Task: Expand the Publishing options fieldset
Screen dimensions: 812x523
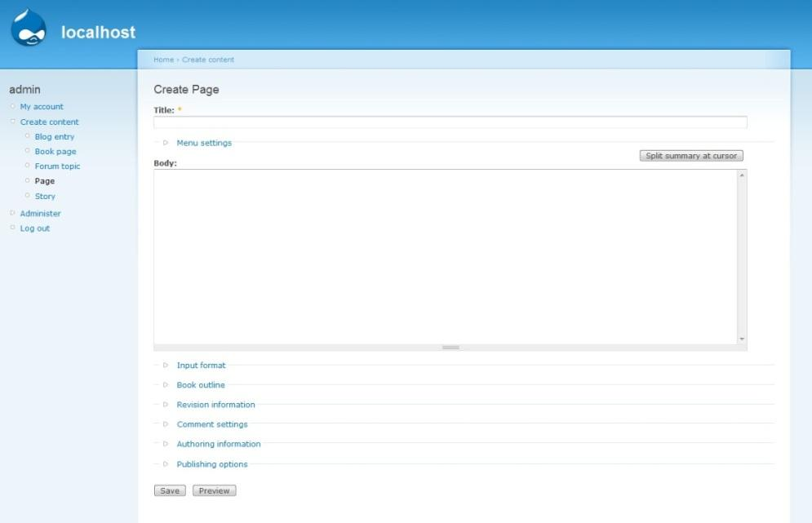Action: click(x=212, y=464)
